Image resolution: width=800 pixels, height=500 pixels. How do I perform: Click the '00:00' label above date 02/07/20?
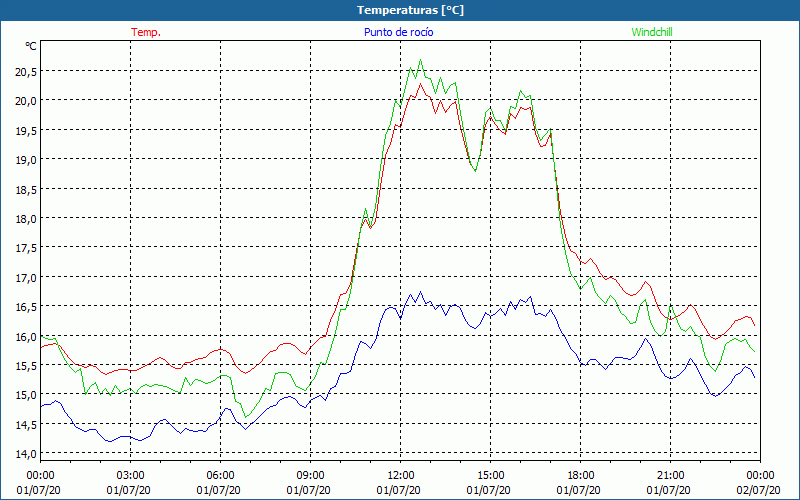(x=760, y=476)
